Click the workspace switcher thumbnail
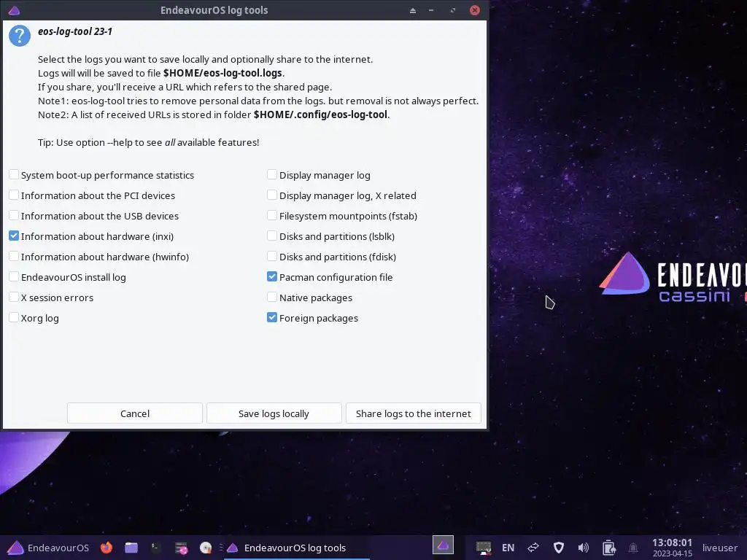The image size is (747, 560). (x=443, y=545)
